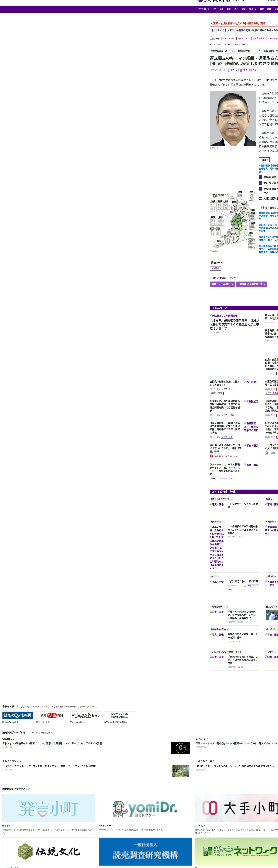Click the 大阪19選挙区 district map image
This screenshot has height=868, width=278.
click(x=233, y=220)
